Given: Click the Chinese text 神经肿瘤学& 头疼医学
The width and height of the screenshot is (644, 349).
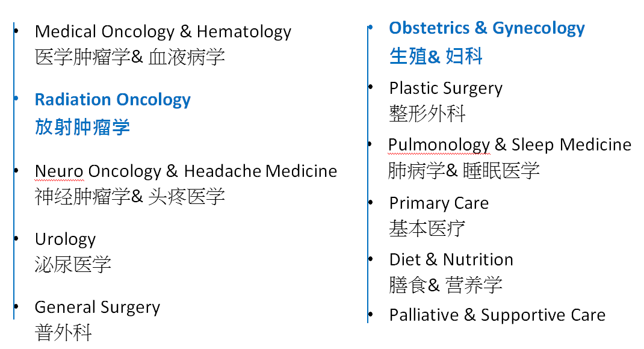Looking at the screenshot, I should pos(130,196).
